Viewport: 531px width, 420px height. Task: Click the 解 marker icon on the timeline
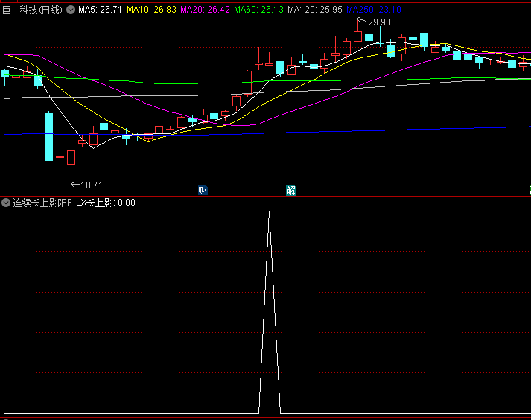(x=291, y=191)
